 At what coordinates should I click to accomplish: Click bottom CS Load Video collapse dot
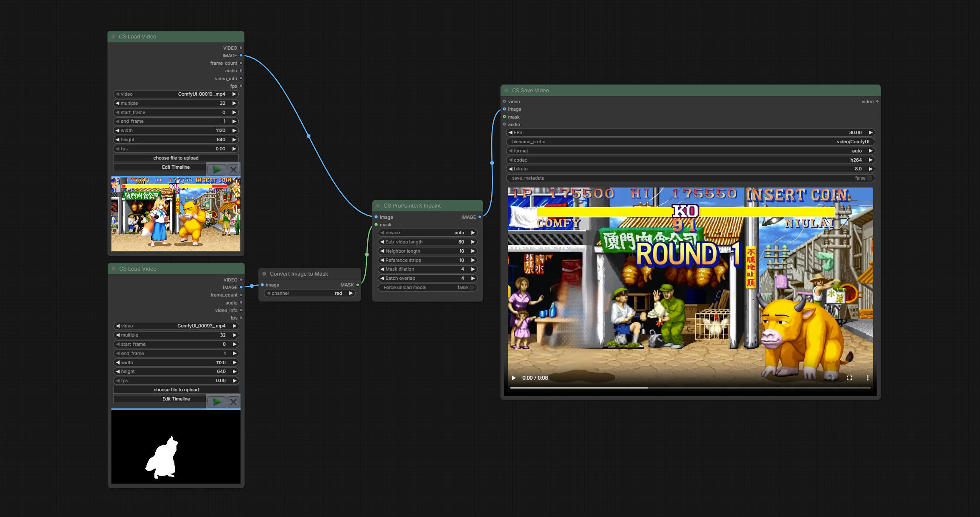pyautogui.click(x=114, y=269)
